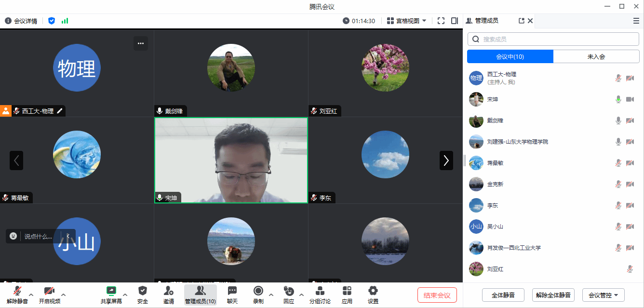Expand the arrow next to 录制
This screenshot has height=308, width=644.
pos(271,295)
